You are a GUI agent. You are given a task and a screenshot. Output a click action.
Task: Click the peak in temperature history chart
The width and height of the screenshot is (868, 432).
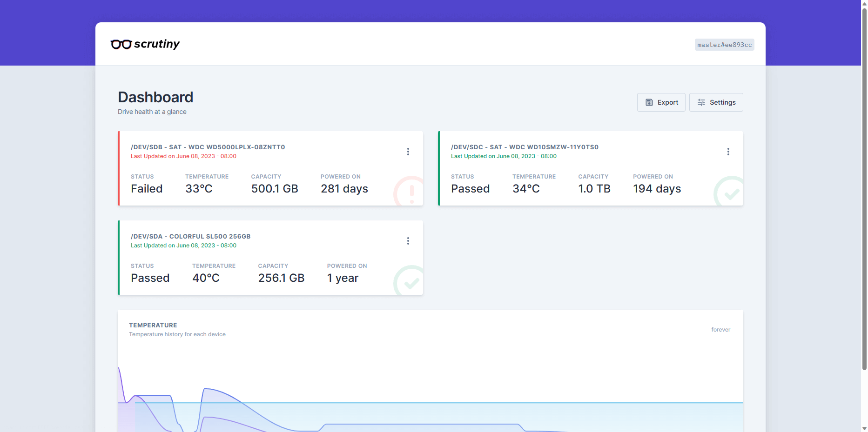(x=205, y=389)
